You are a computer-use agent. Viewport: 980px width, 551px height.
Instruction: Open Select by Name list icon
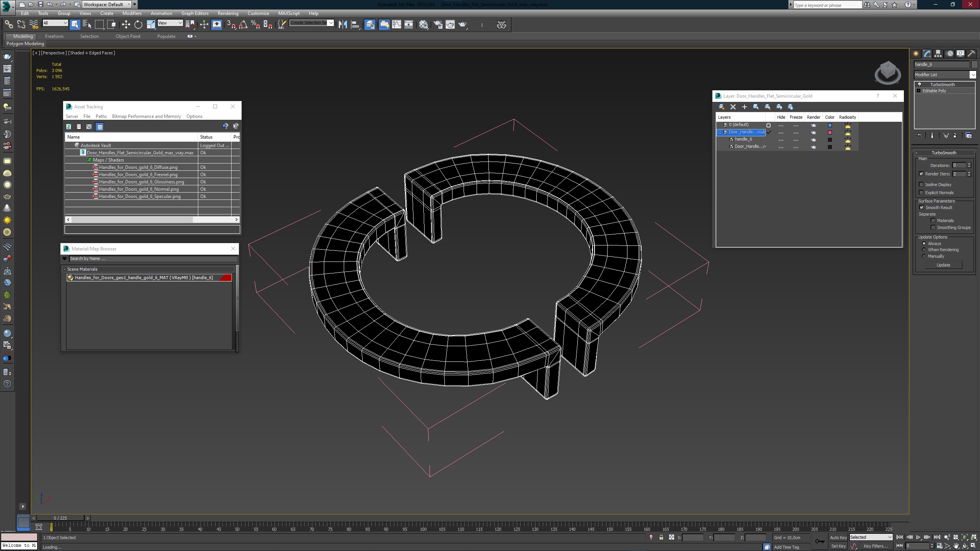tap(87, 25)
